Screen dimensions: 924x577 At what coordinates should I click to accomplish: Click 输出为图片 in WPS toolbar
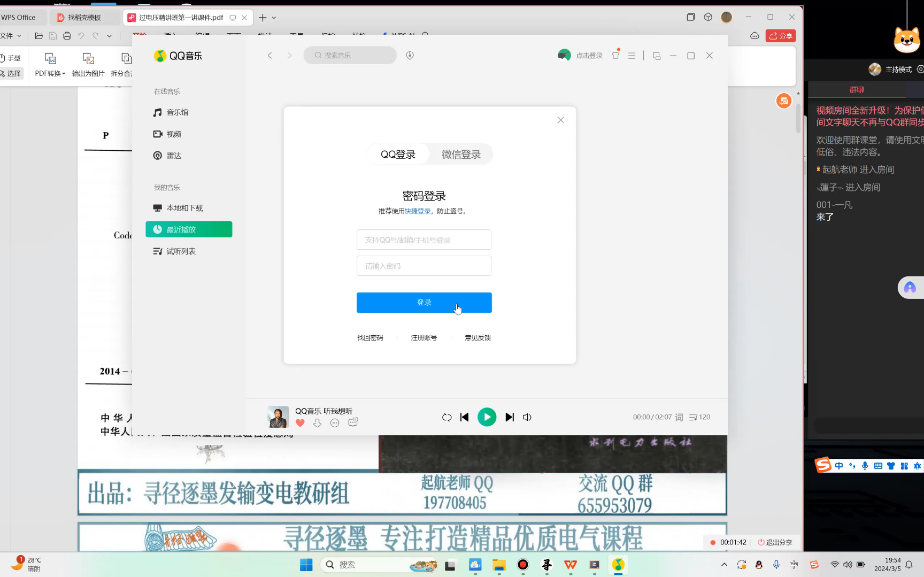88,64
